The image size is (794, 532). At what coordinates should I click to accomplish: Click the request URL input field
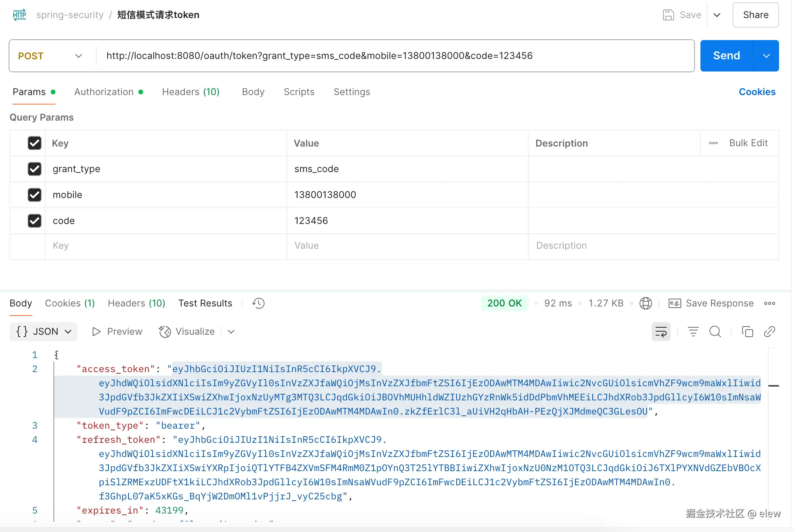(393, 56)
